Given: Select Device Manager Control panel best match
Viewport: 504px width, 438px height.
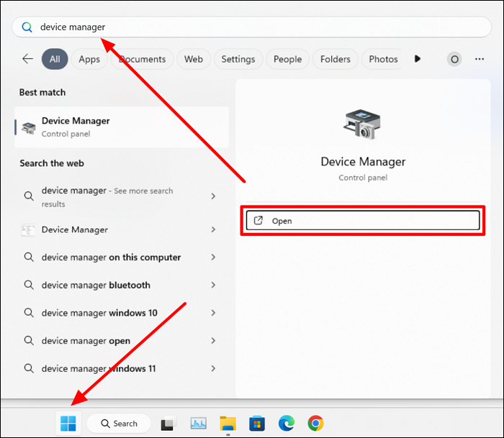Looking at the screenshot, I should click(x=122, y=127).
